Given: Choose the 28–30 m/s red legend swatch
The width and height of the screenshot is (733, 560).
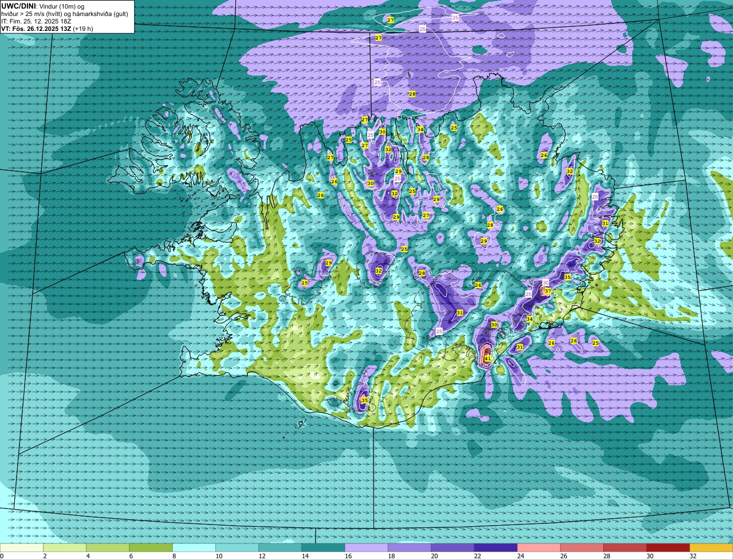Looking at the screenshot, I should point(625,548).
